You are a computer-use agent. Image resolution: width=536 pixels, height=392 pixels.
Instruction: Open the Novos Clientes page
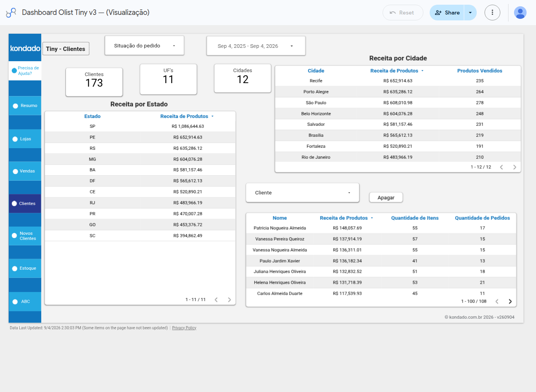[25, 236]
